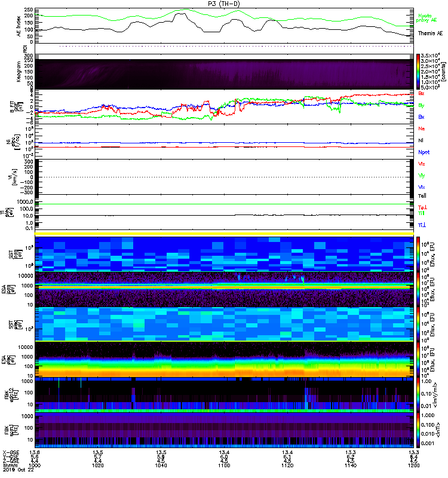Click the 1200 time tick label

coord(413,465)
